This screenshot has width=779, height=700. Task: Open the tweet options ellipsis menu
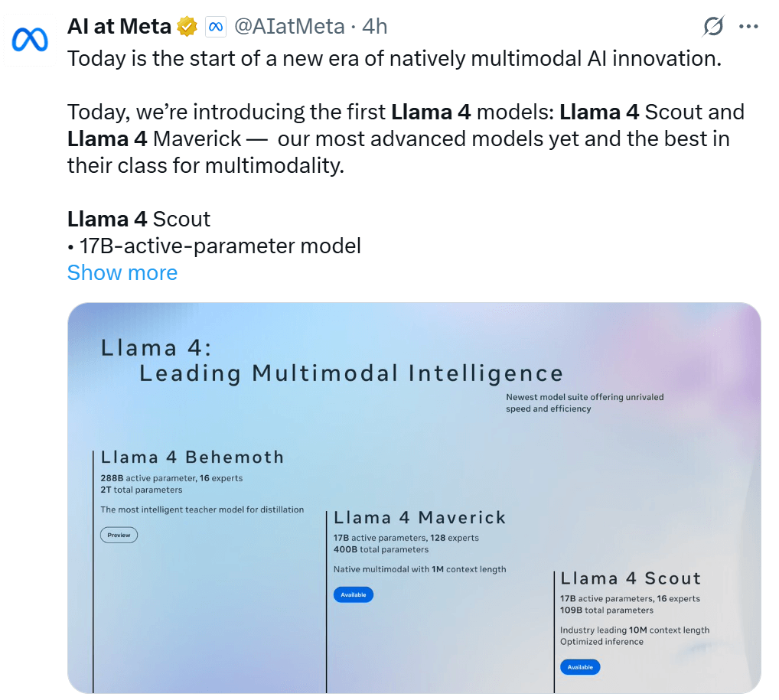(x=748, y=25)
